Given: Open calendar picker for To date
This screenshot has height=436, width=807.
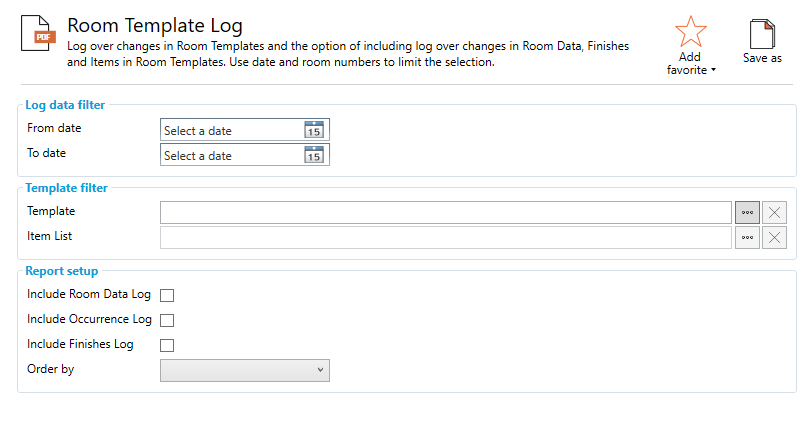Looking at the screenshot, I should pyautogui.click(x=314, y=155).
